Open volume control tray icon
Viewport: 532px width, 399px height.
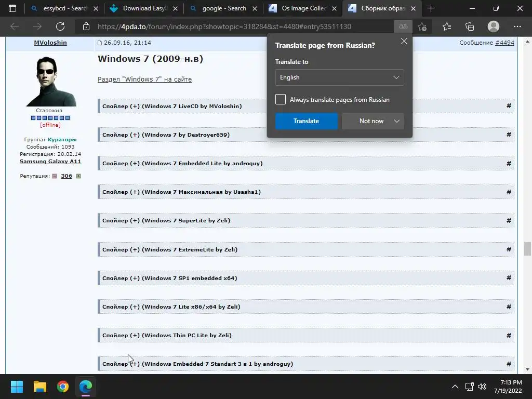pos(482,387)
